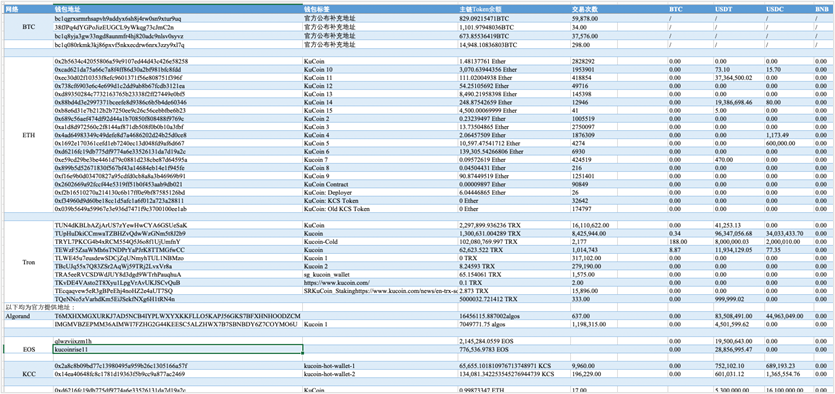The image size is (835, 394).
Task: Select the KuCoin: KCS Token cell
Action: tap(380, 201)
